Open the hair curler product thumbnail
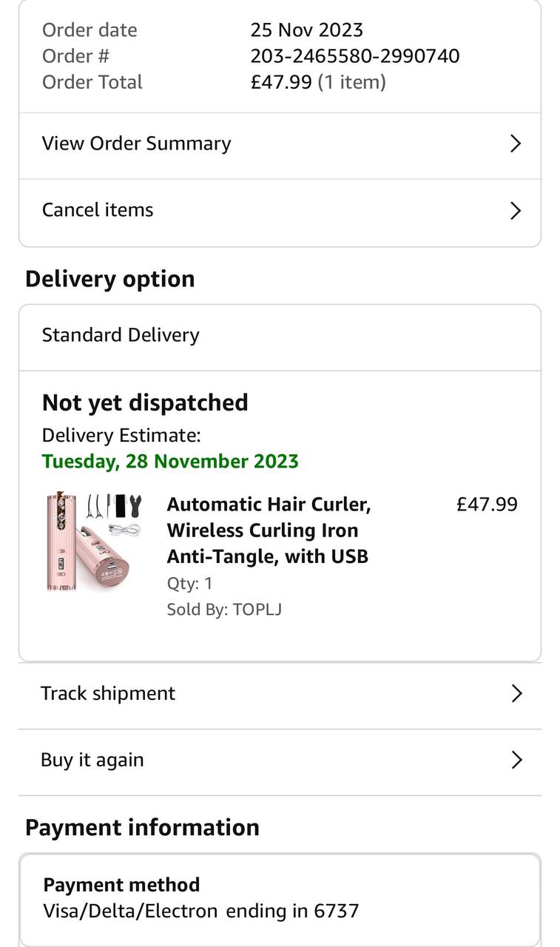 pos(94,542)
